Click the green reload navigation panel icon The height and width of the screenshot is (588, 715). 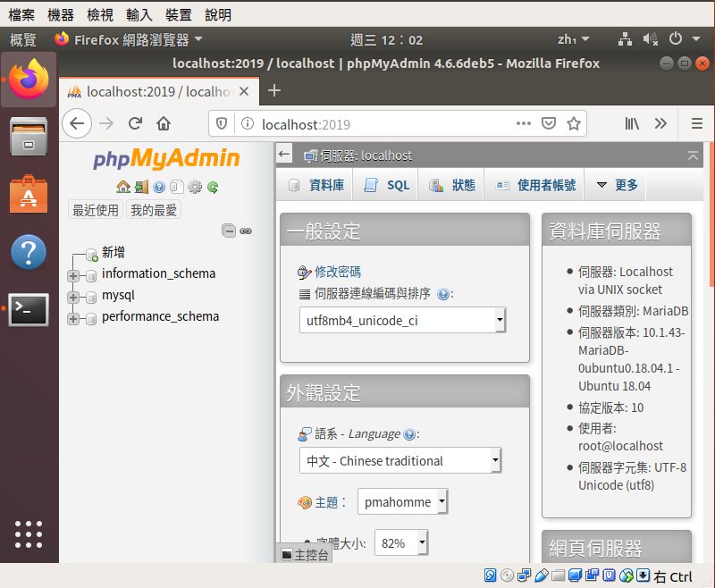213,187
